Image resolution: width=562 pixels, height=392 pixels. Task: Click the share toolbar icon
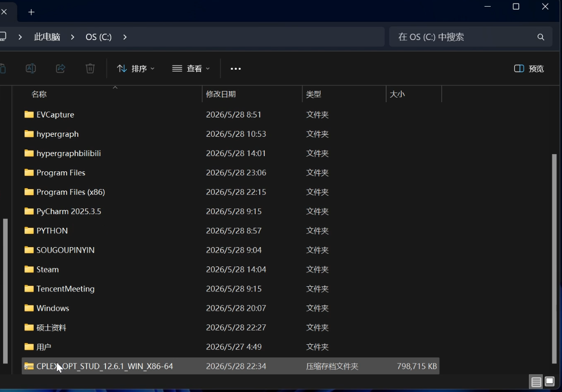coord(61,68)
